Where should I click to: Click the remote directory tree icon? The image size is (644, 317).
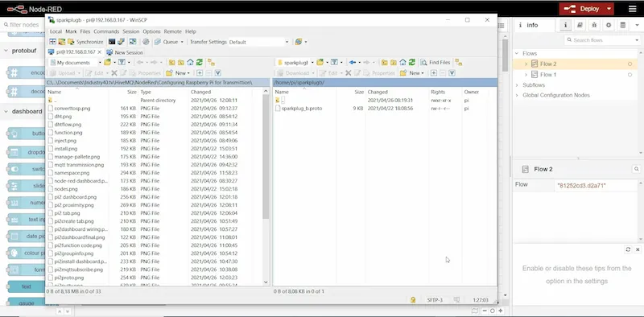[x=459, y=63]
